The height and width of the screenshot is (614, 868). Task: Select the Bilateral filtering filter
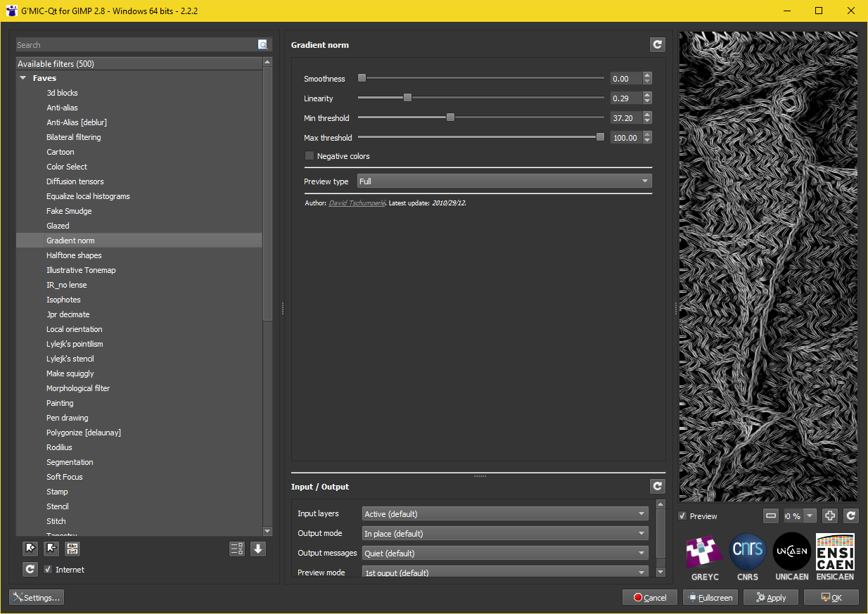tap(74, 137)
